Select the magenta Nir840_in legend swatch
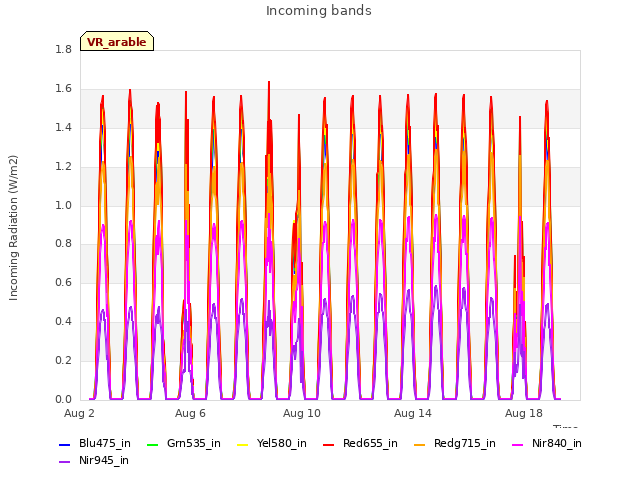640x480 pixels. pyautogui.click(x=518, y=444)
